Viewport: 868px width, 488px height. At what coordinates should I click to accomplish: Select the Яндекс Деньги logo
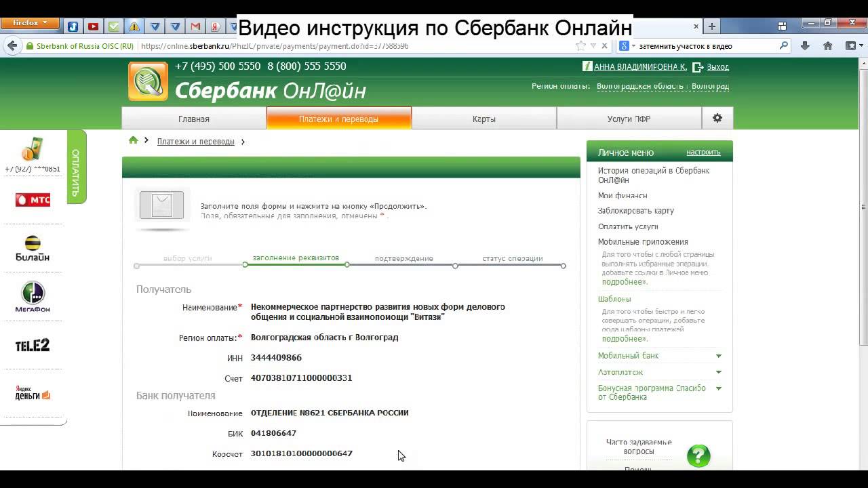(33, 392)
